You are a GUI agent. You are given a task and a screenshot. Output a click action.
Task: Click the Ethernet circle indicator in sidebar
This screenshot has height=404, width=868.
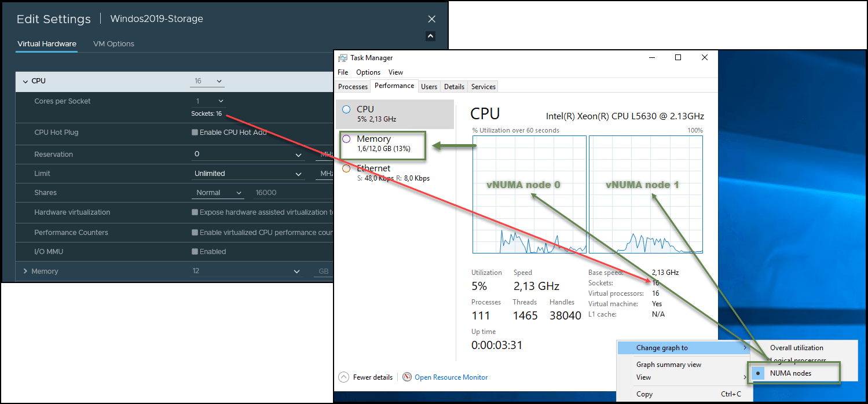click(x=346, y=168)
